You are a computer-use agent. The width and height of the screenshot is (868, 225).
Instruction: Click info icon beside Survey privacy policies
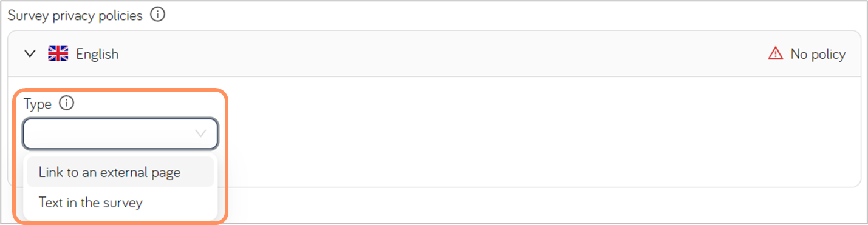coord(157,15)
